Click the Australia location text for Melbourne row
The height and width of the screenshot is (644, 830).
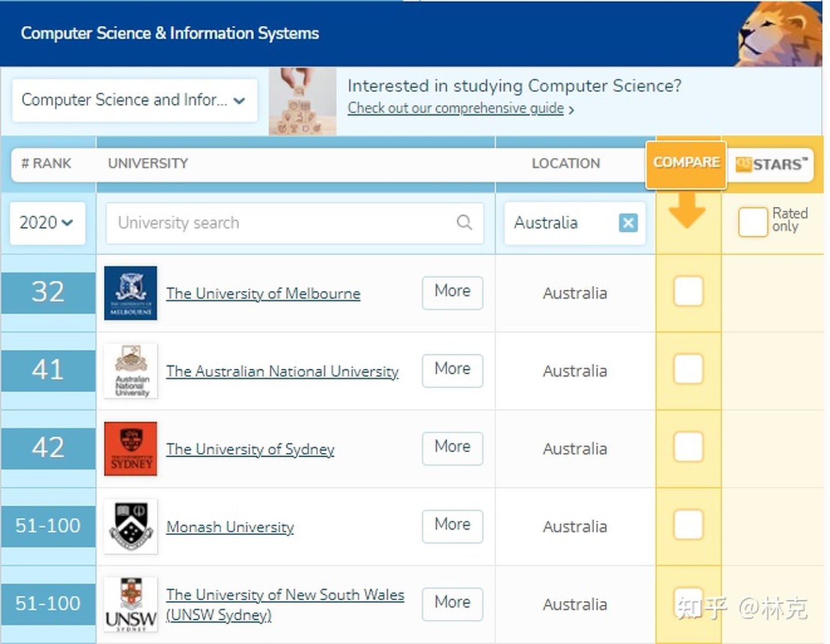point(575,293)
